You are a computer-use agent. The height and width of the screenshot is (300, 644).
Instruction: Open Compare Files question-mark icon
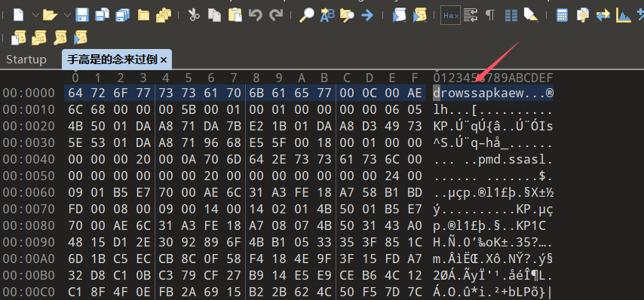pos(582,16)
